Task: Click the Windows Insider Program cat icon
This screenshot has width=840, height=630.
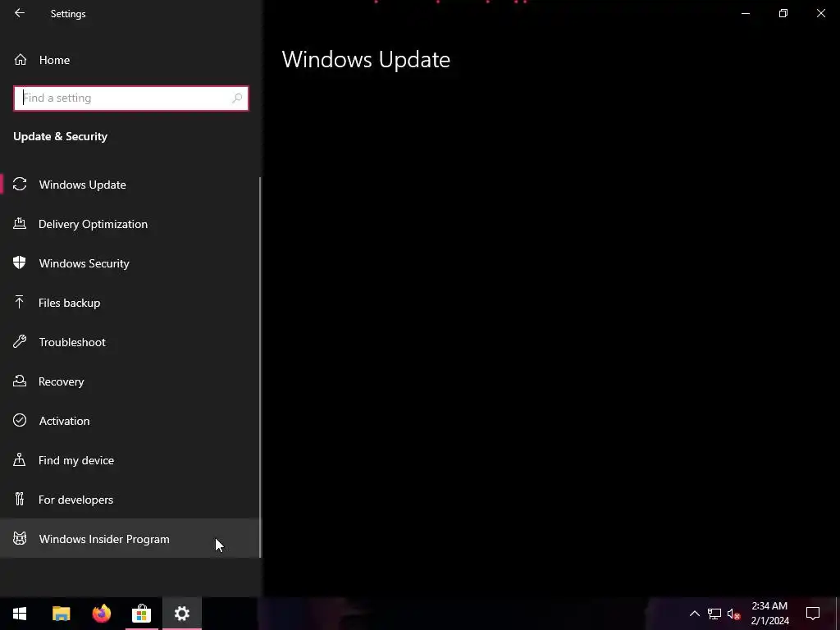Action: coord(20,538)
